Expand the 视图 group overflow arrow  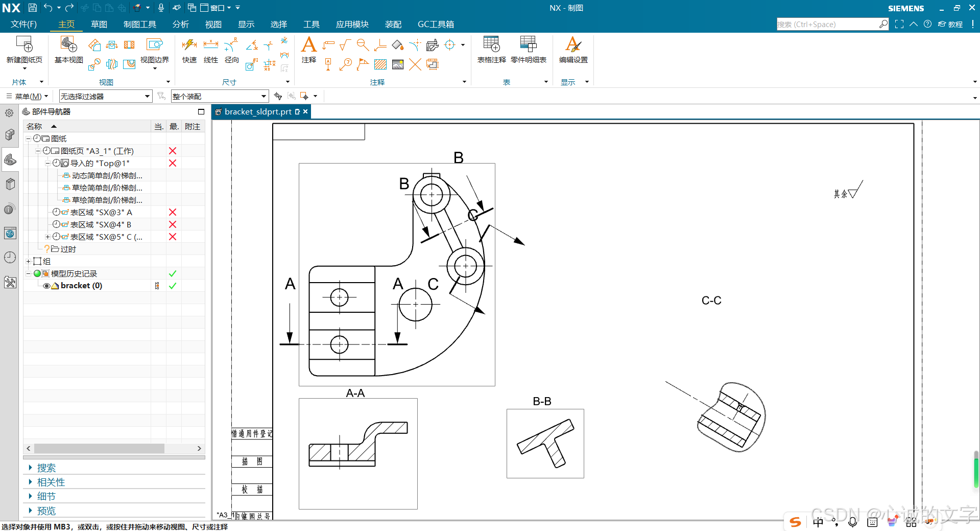(x=168, y=82)
